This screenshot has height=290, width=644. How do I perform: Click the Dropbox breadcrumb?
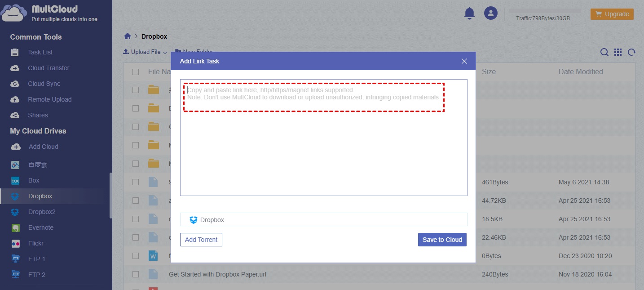click(154, 36)
